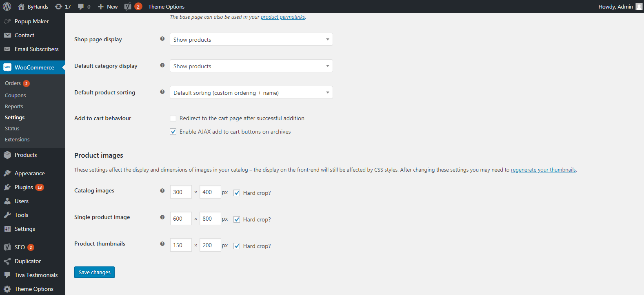The height and width of the screenshot is (295, 644).
Task: Disable AJAX add to cart buttons
Action: point(173,132)
